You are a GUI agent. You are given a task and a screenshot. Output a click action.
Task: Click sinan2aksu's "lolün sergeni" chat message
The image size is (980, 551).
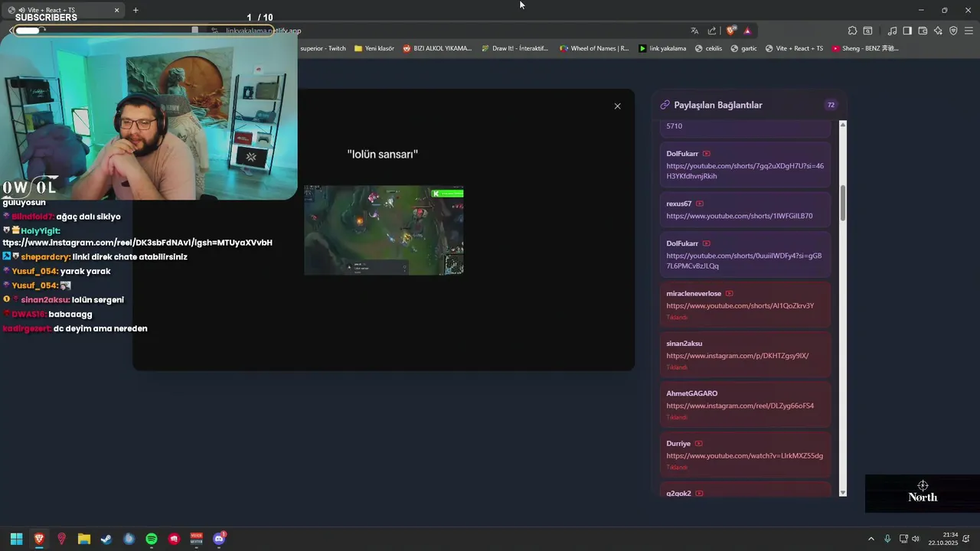coord(64,300)
